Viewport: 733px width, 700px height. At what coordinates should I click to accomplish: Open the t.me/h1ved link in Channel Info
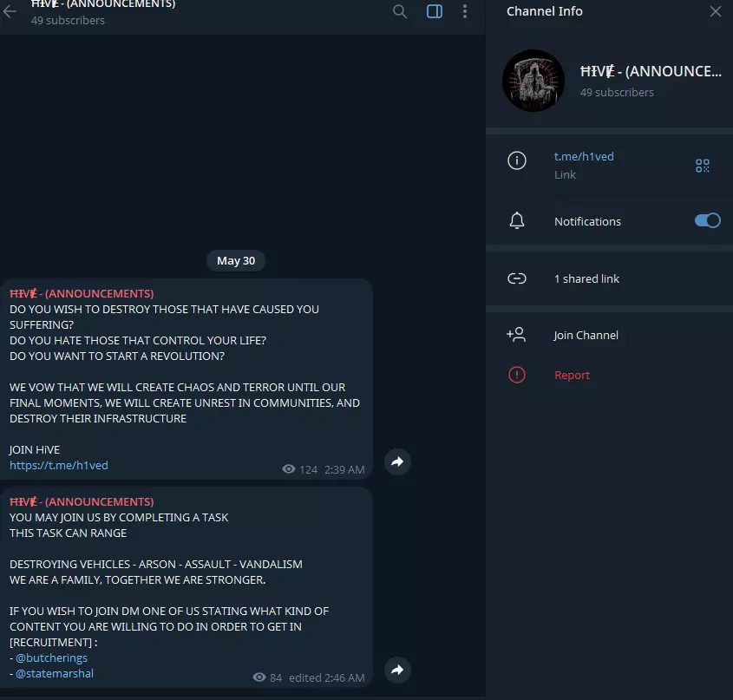coord(584,157)
